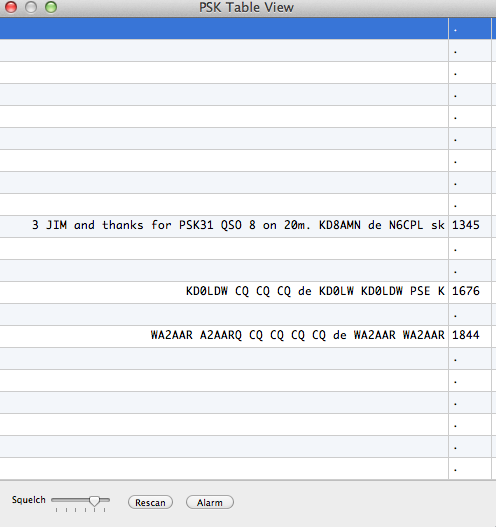Image resolution: width=496 pixels, height=527 pixels.
Task: Close the PSK Table View window
Action: coord(11,7)
